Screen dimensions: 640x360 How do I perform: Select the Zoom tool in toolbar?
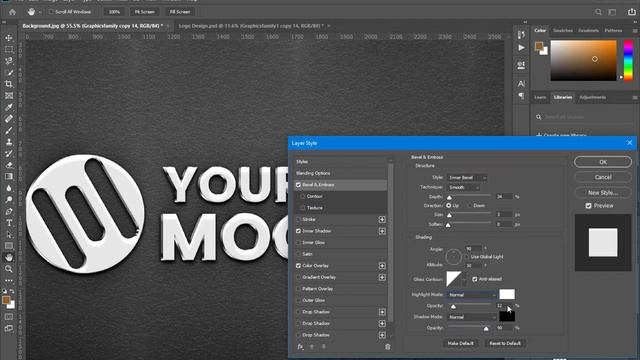(x=9, y=269)
